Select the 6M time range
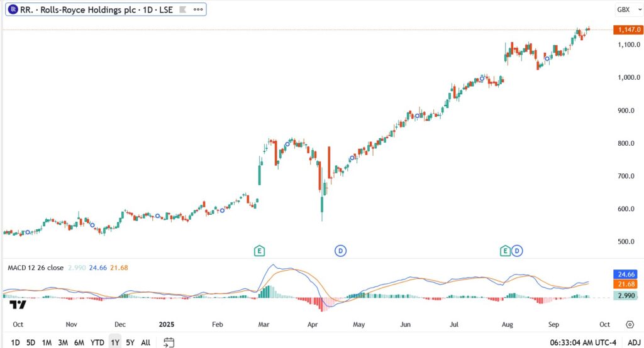644x348 pixels. pyautogui.click(x=79, y=342)
